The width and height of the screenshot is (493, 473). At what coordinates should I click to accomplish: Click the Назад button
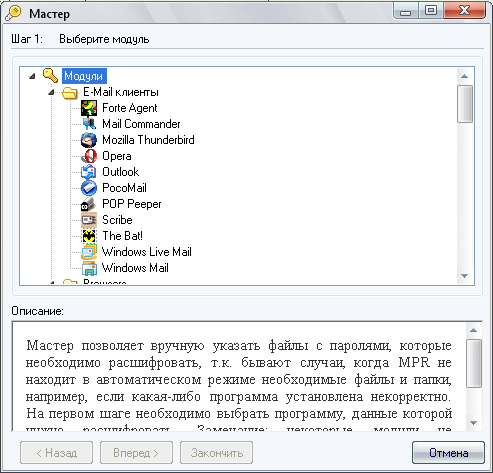56,453
